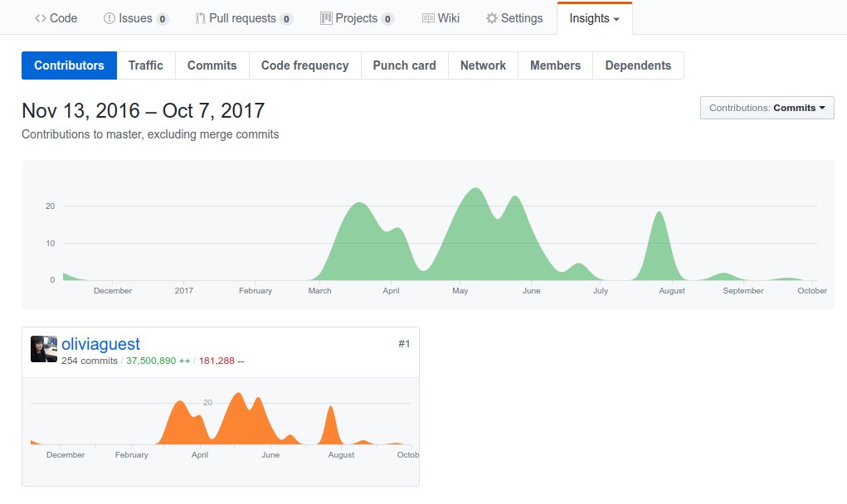Click the September label on main graph axis

pos(743,291)
